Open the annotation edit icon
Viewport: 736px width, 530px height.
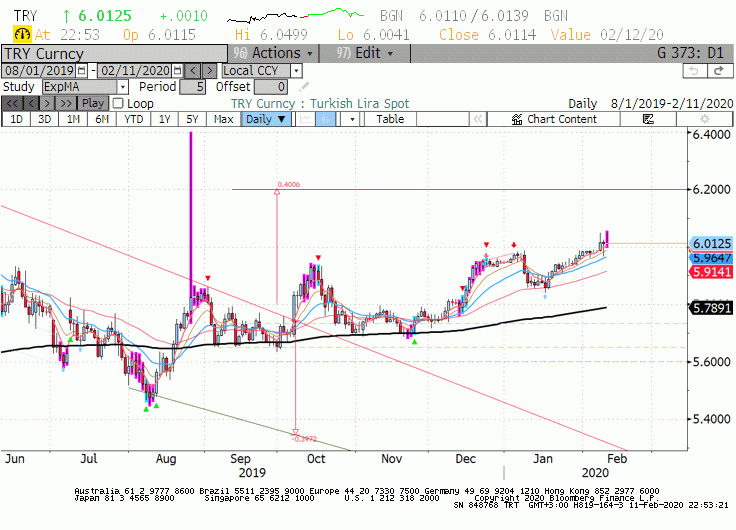[x=648, y=119]
